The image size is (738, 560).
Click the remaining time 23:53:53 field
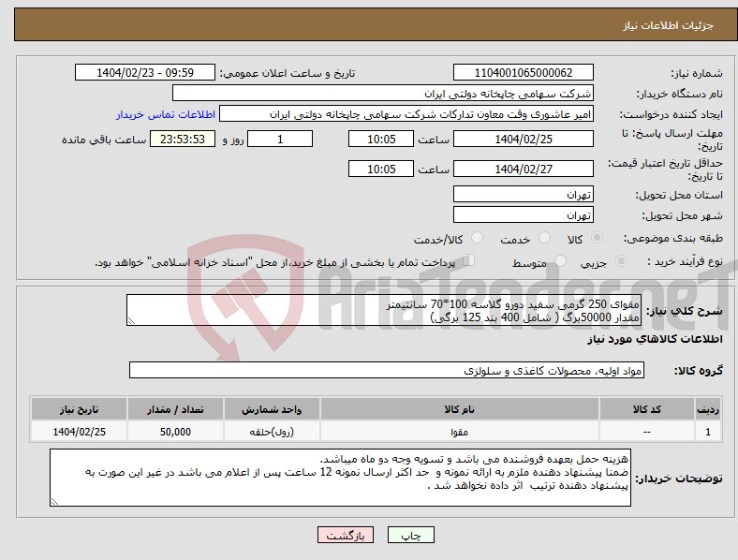[x=183, y=140]
